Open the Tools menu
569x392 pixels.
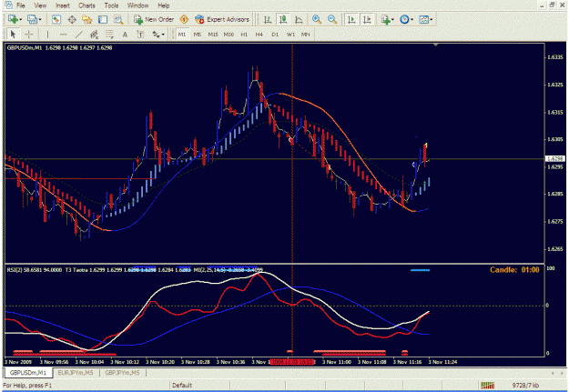click(x=111, y=5)
